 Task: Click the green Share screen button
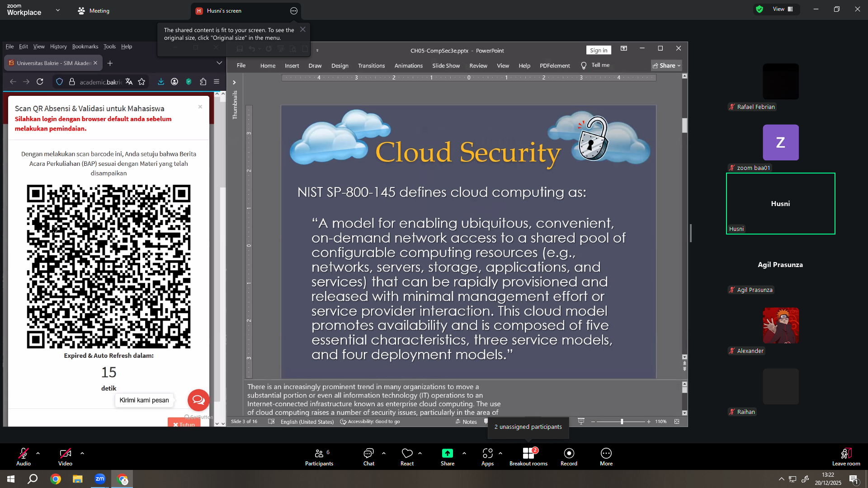tap(448, 456)
